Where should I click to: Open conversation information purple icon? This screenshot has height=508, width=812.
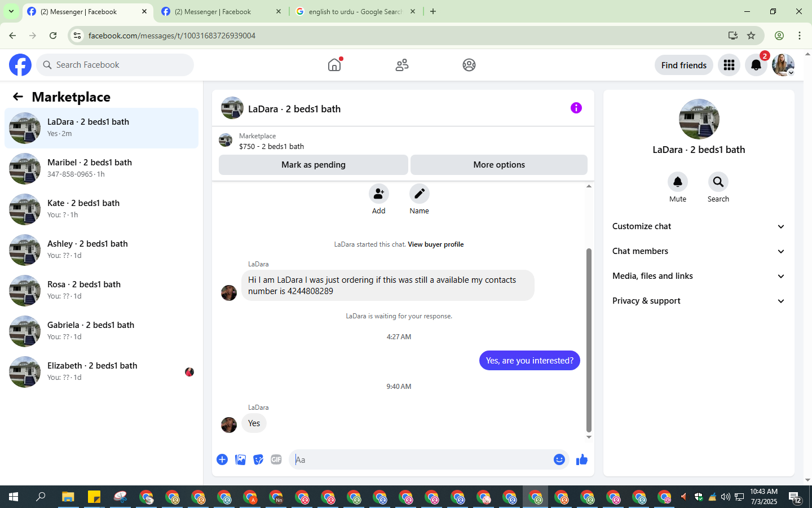tap(576, 108)
